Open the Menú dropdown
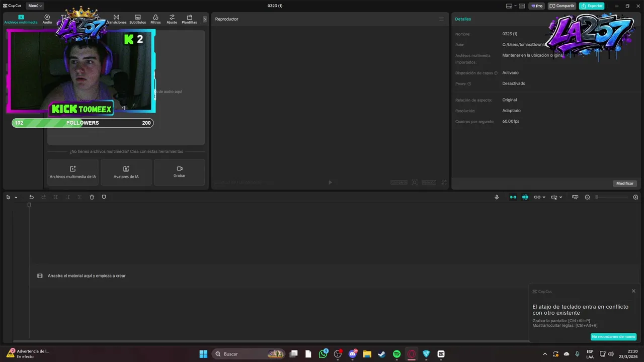The height and width of the screenshot is (362, 644). (35, 6)
